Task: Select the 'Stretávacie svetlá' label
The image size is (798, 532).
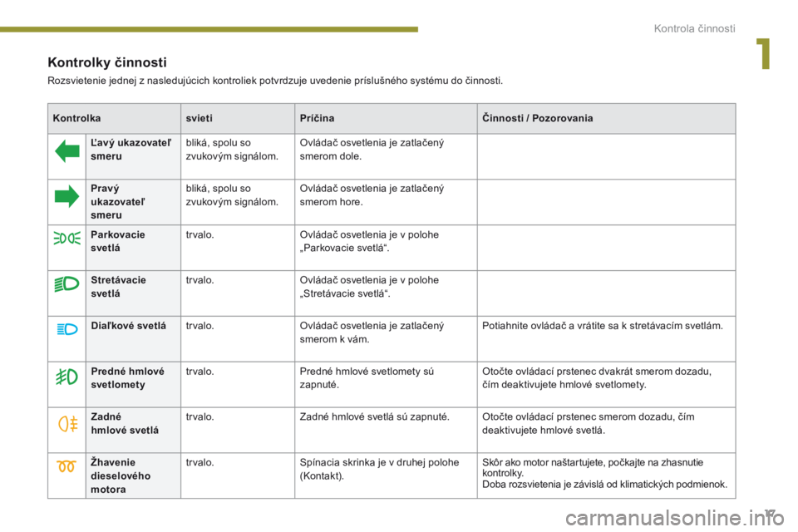Action: point(119,287)
